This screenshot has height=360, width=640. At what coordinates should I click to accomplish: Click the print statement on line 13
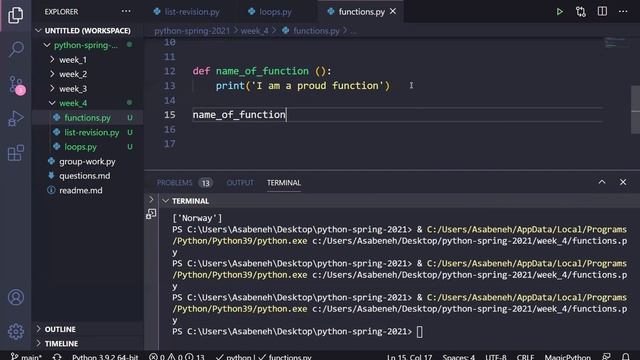[302, 86]
